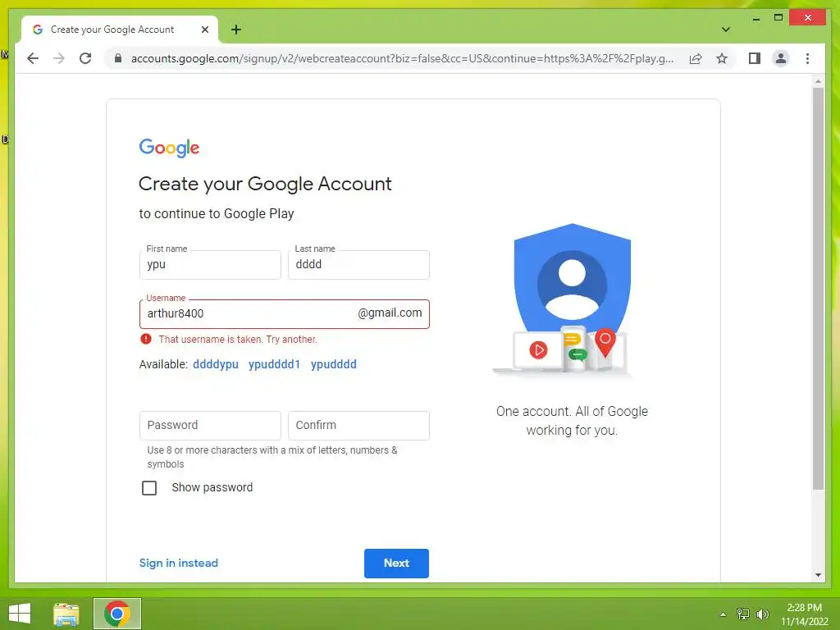840x630 pixels.
Task: Click the 'Available:' label
Action: pyautogui.click(x=163, y=364)
